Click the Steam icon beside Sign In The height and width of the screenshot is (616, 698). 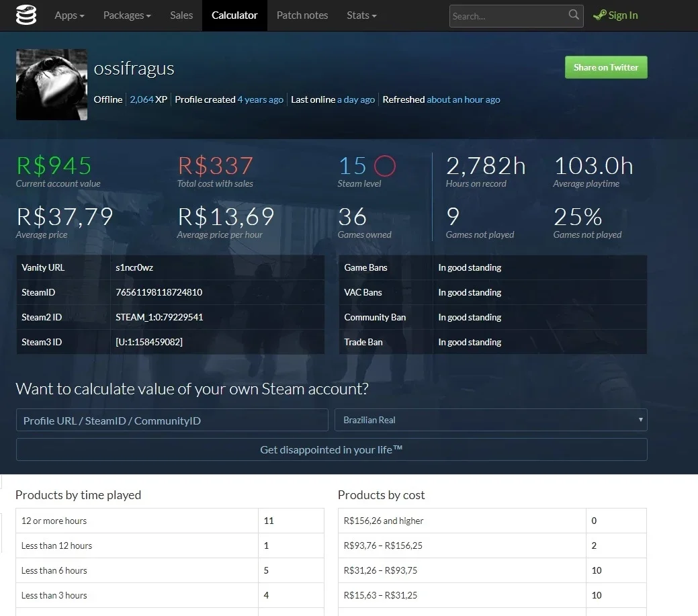click(x=600, y=15)
